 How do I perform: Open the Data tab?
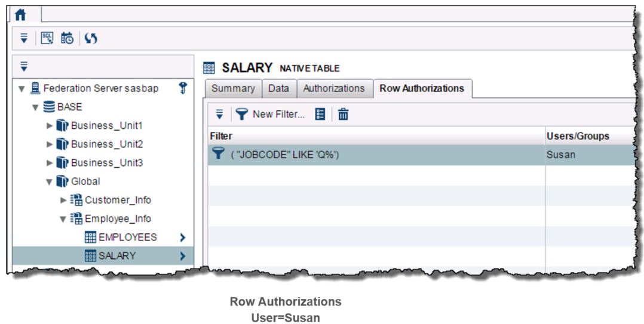pyautogui.click(x=278, y=88)
